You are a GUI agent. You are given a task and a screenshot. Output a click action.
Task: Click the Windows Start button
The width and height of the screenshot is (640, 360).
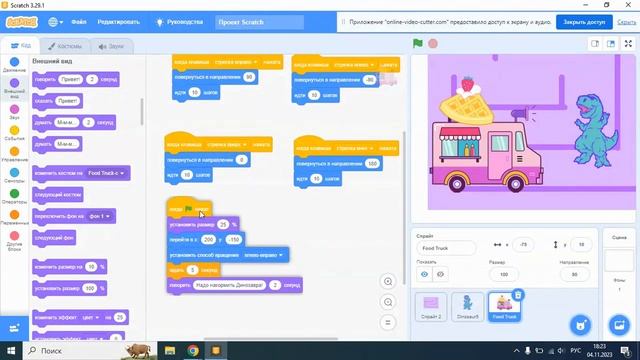coord(11,351)
